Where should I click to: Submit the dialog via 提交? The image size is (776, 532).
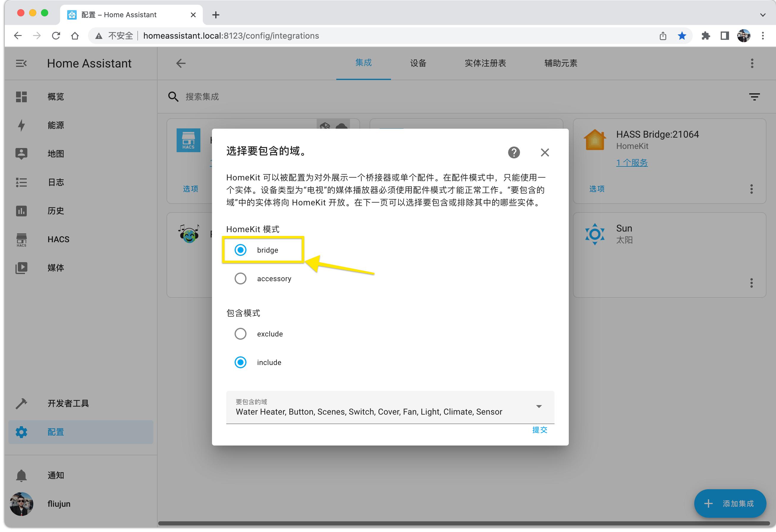[x=540, y=430]
